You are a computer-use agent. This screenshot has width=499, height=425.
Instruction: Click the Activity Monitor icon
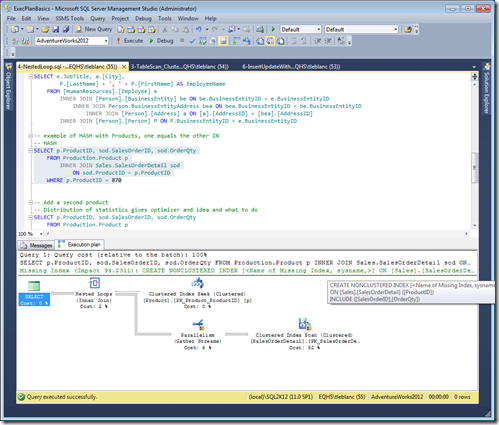point(260,29)
